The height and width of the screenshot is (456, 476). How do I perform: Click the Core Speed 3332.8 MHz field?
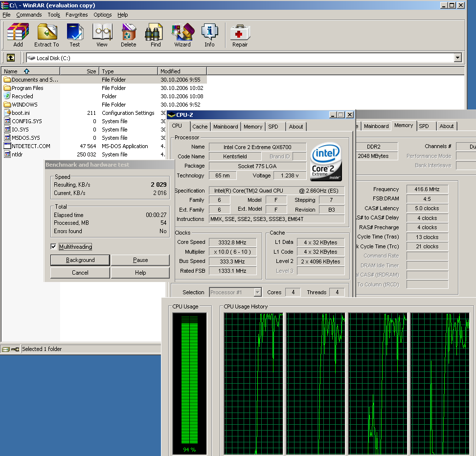232,242
